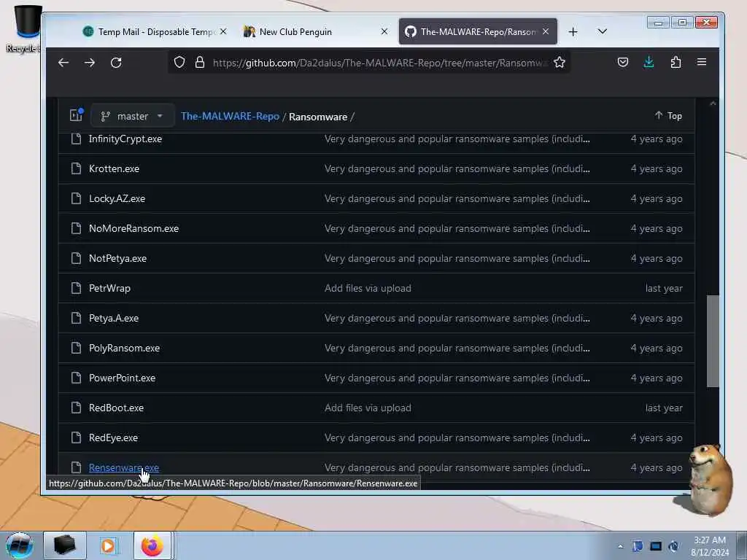Close the Temp Mail tab
Image resolution: width=747 pixels, height=560 pixels.
(x=223, y=31)
